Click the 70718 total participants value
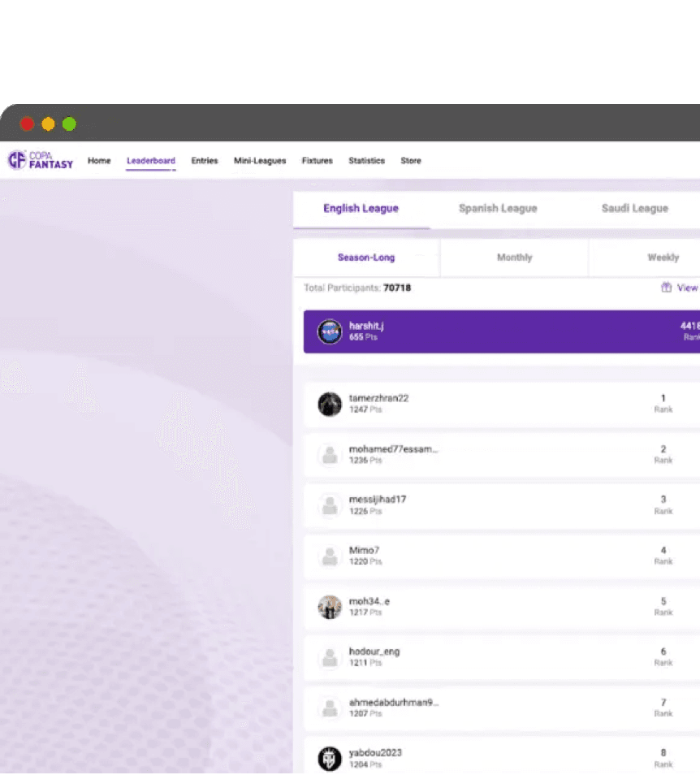Image resolution: width=700 pixels, height=775 pixels. point(397,288)
